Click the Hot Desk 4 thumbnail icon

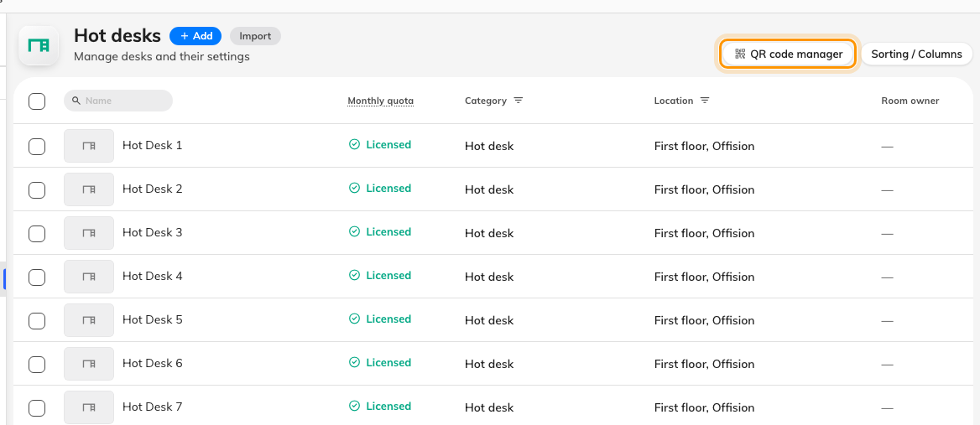tap(89, 277)
